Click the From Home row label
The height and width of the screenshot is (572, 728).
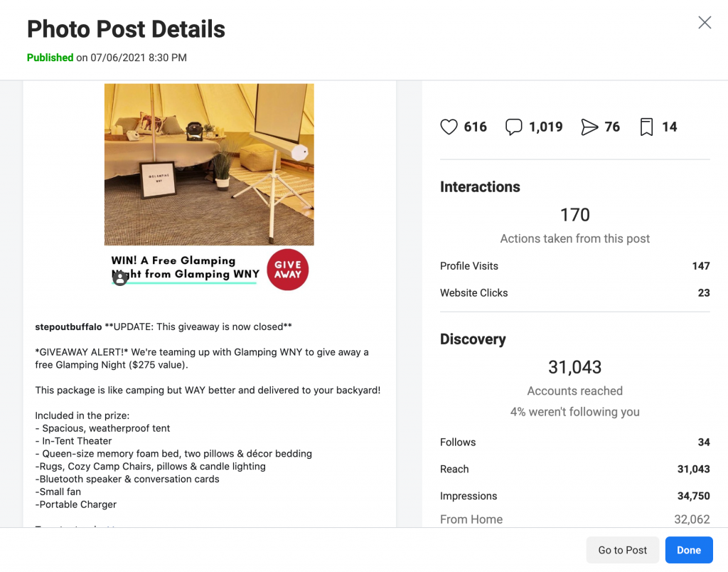pyautogui.click(x=471, y=519)
